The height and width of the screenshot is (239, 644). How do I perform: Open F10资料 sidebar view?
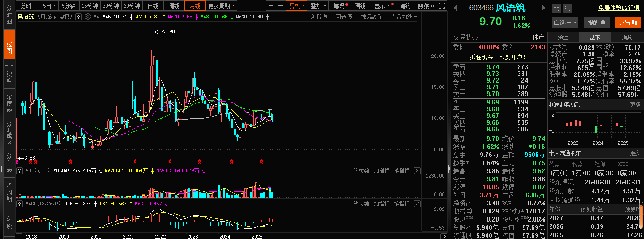click(x=9, y=74)
